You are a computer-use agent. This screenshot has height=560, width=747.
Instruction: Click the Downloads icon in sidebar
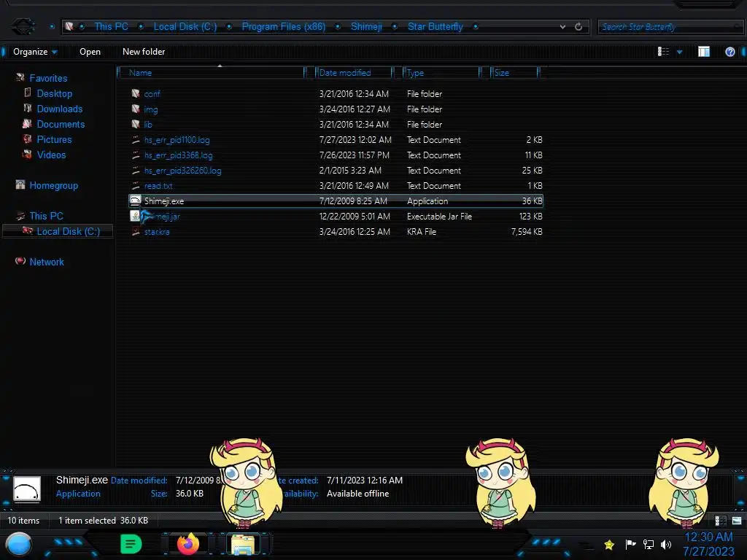click(x=28, y=109)
